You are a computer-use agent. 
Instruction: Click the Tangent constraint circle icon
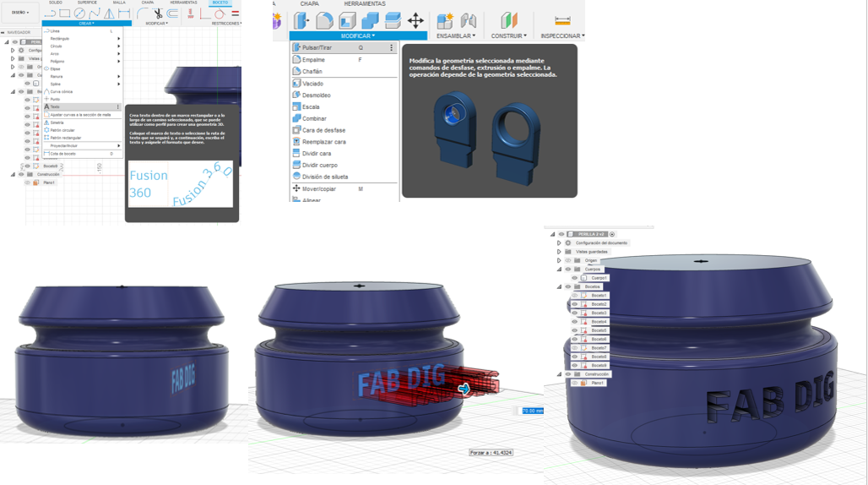(x=220, y=14)
